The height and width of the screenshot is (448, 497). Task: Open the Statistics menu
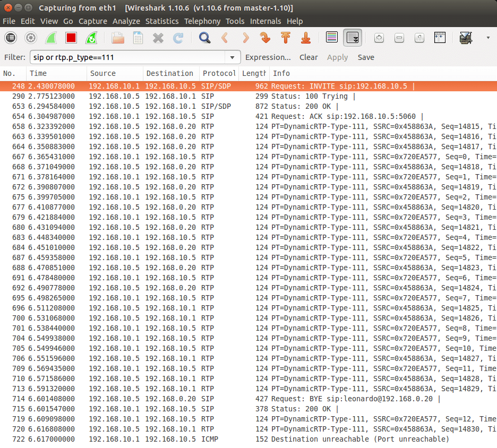[162, 21]
